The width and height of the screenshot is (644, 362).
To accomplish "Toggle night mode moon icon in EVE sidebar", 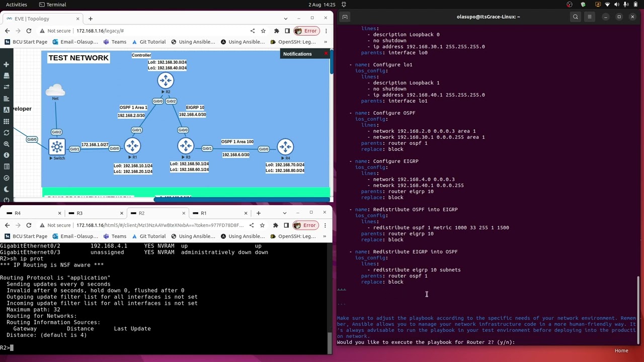I will coord(6,190).
